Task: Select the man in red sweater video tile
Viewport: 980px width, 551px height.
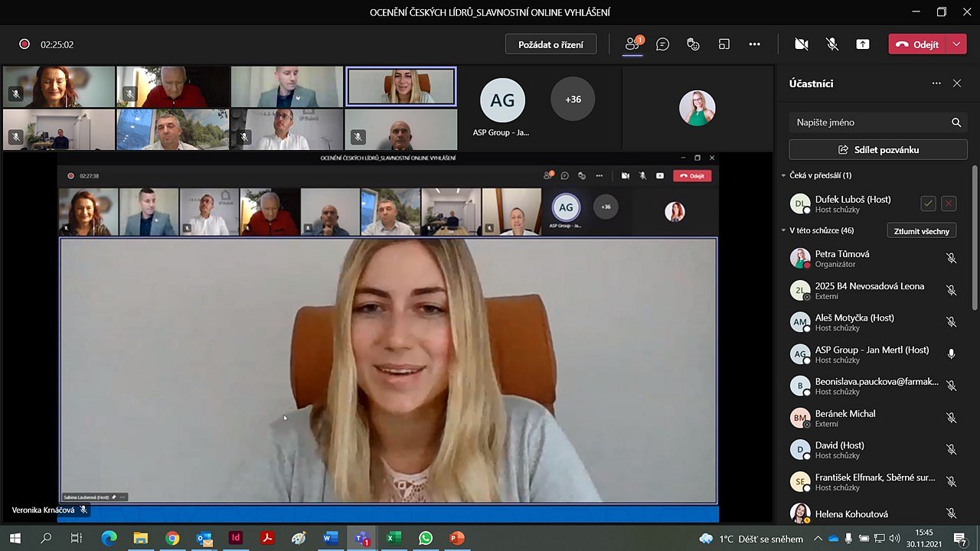Action: 173,86
